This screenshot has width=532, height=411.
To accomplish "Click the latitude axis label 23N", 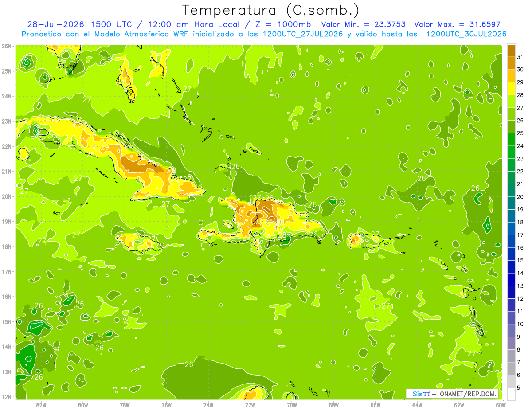I will (x=7, y=121).
